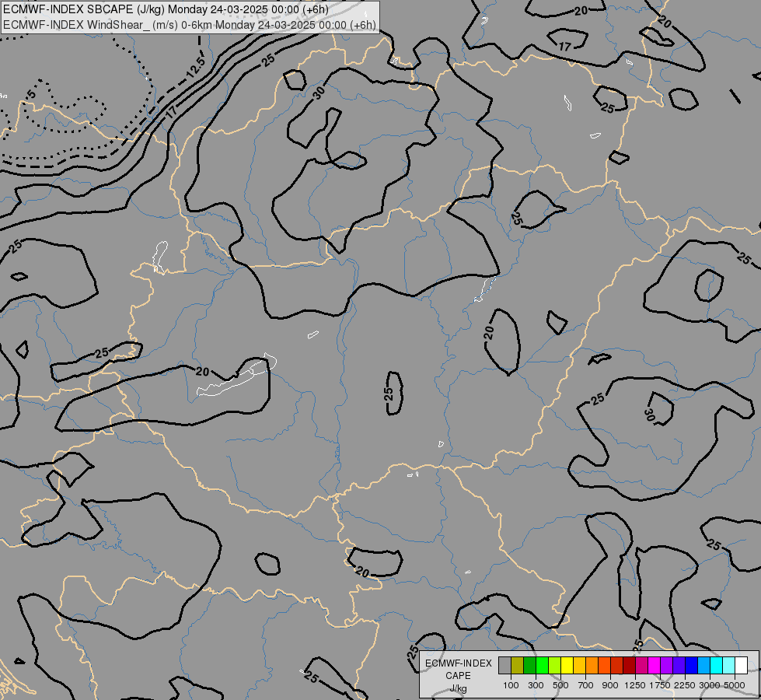Click the legend label 2250
Viewport: 761px width, 700px height.
(x=685, y=685)
